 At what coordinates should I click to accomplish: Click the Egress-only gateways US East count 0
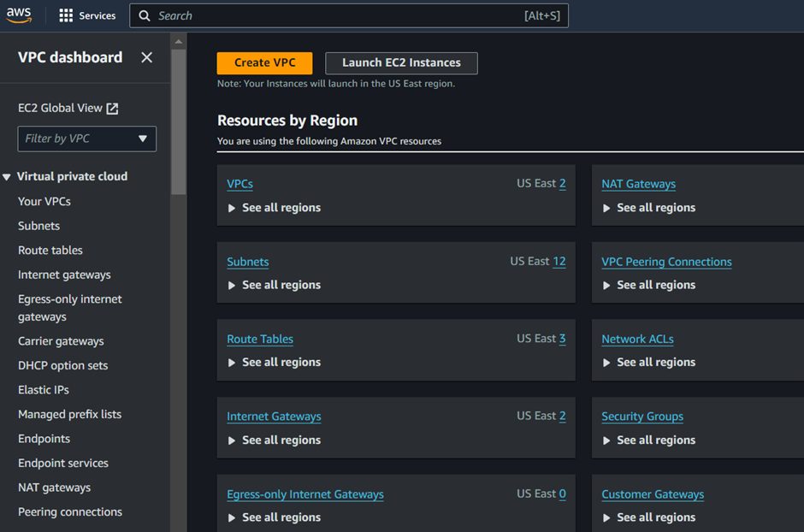click(x=563, y=494)
